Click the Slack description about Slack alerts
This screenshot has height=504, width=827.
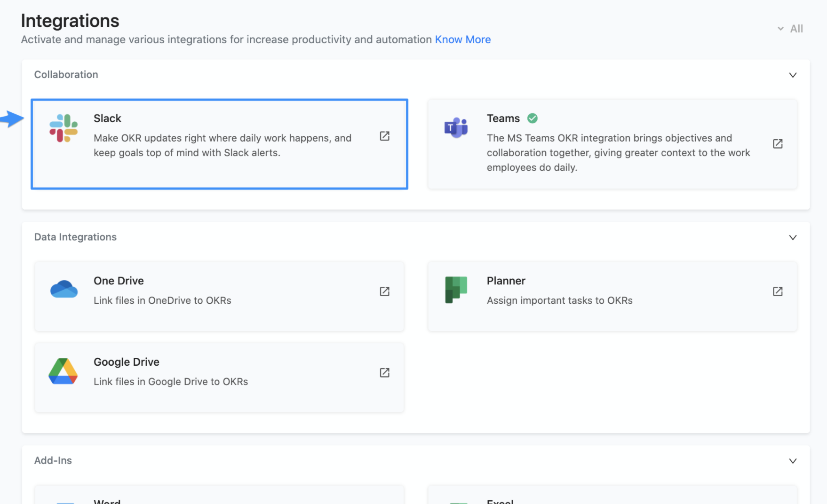[x=223, y=145]
